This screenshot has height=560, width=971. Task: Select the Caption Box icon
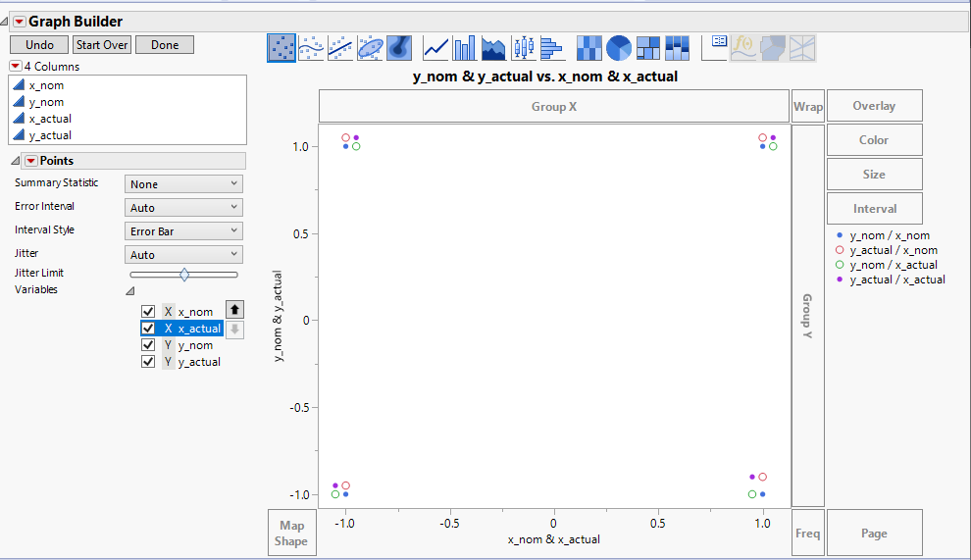click(715, 48)
